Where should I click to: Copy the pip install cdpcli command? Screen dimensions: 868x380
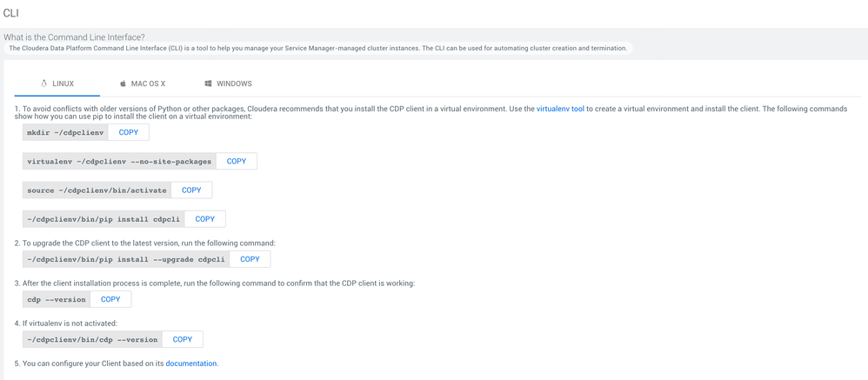coord(205,219)
